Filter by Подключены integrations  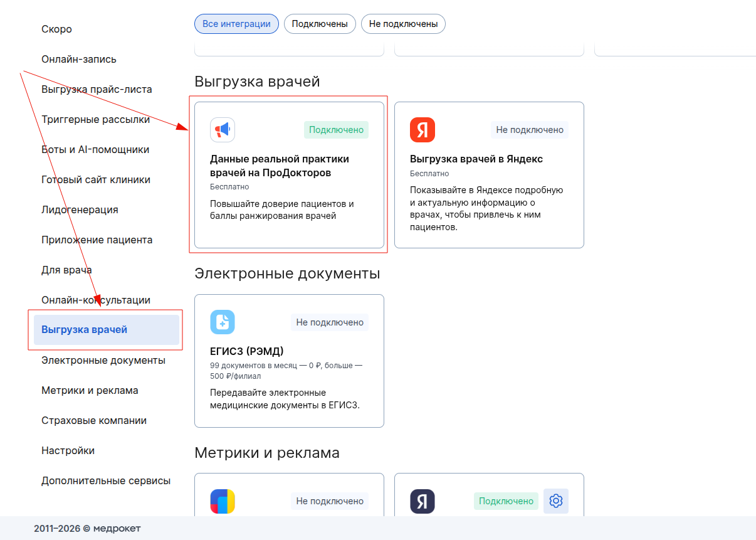point(320,24)
